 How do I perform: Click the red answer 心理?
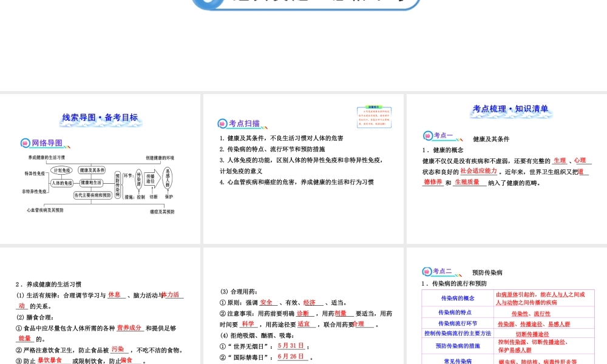pyautogui.click(x=580, y=160)
